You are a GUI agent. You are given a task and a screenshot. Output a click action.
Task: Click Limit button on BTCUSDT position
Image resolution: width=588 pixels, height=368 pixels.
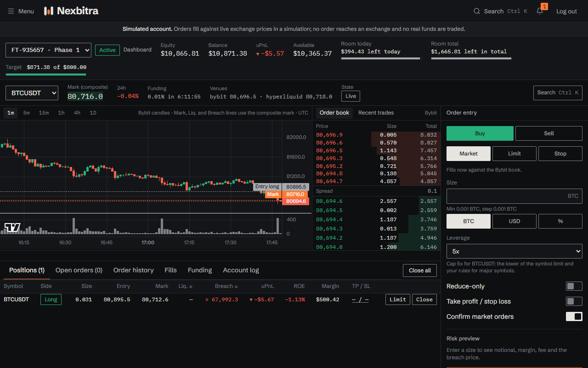pos(398,299)
